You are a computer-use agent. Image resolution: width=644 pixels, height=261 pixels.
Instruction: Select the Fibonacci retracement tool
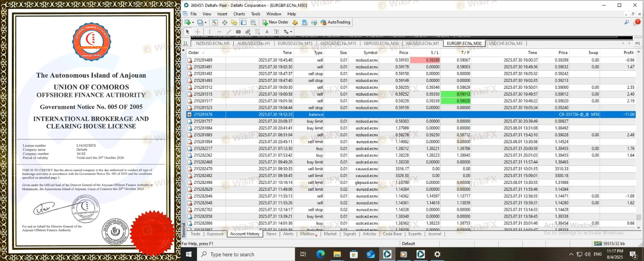pos(257,32)
